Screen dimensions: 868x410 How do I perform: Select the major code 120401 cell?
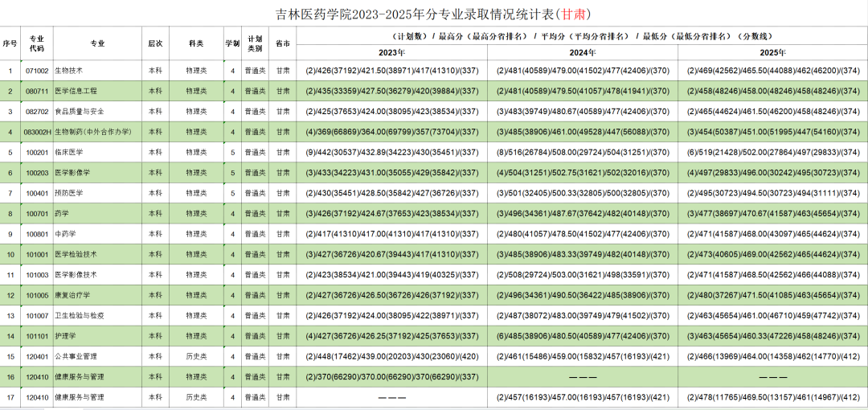(36, 356)
